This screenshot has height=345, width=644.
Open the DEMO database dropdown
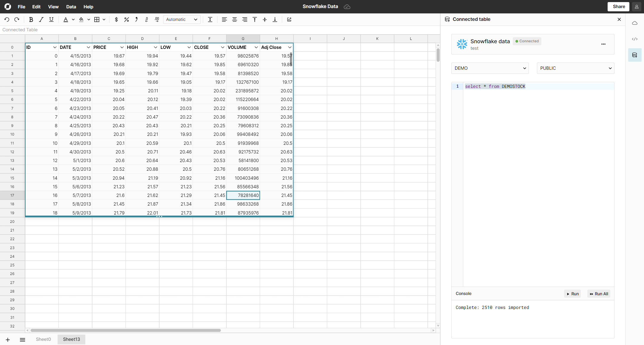490,68
